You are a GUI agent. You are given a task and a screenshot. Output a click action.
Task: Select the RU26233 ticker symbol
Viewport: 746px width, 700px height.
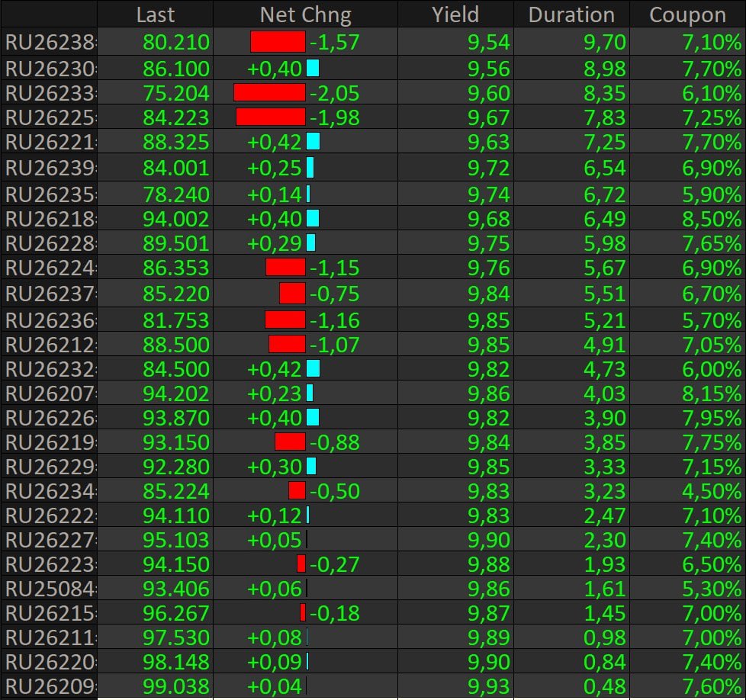pos(50,93)
